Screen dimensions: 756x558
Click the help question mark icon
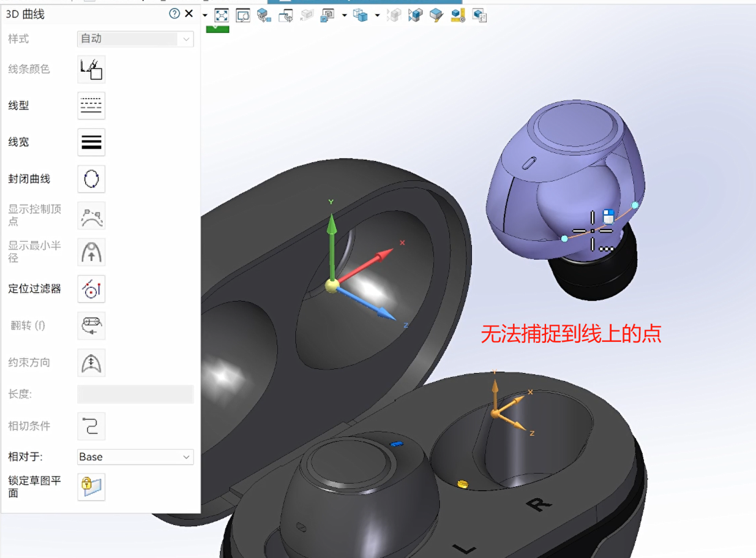(x=174, y=13)
